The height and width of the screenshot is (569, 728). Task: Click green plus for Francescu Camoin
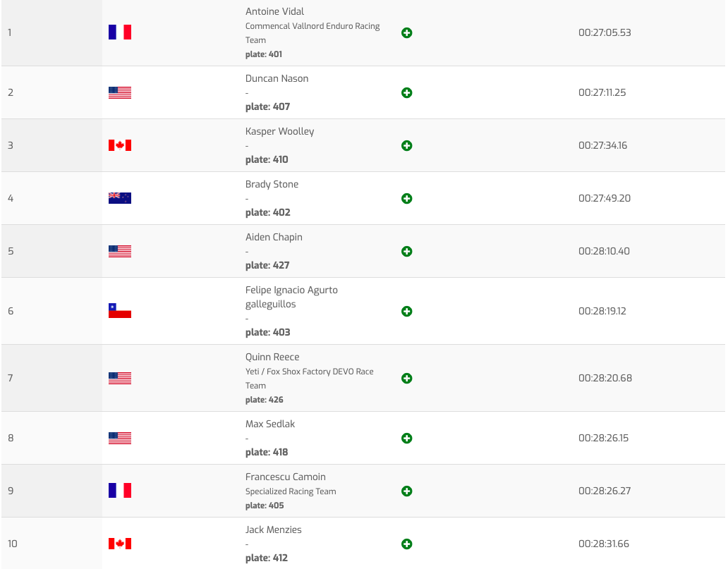tap(406, 491)
